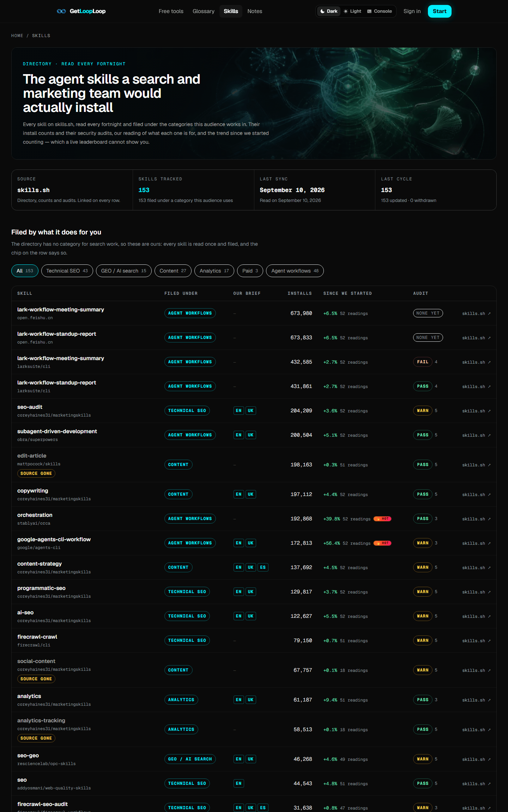This screenshot has height=812, width=508.
Task: Open the Notes nav item
Action: coord(255,11)
